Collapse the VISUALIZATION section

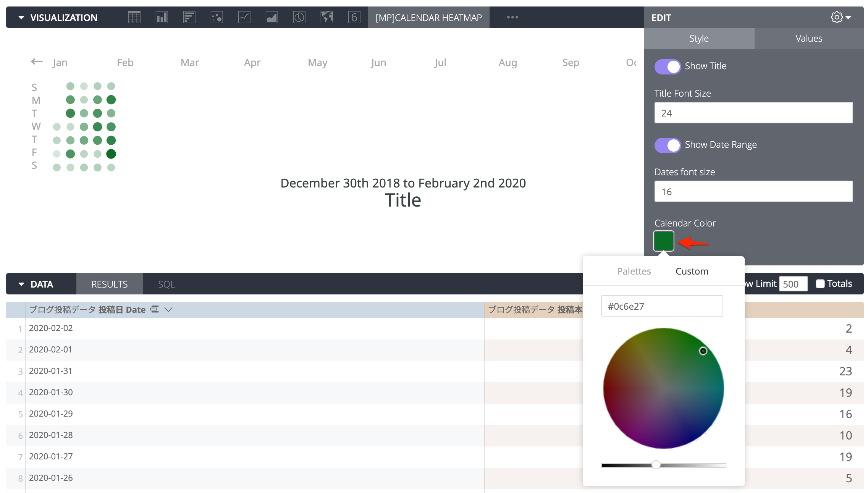[x=22, y=17]
